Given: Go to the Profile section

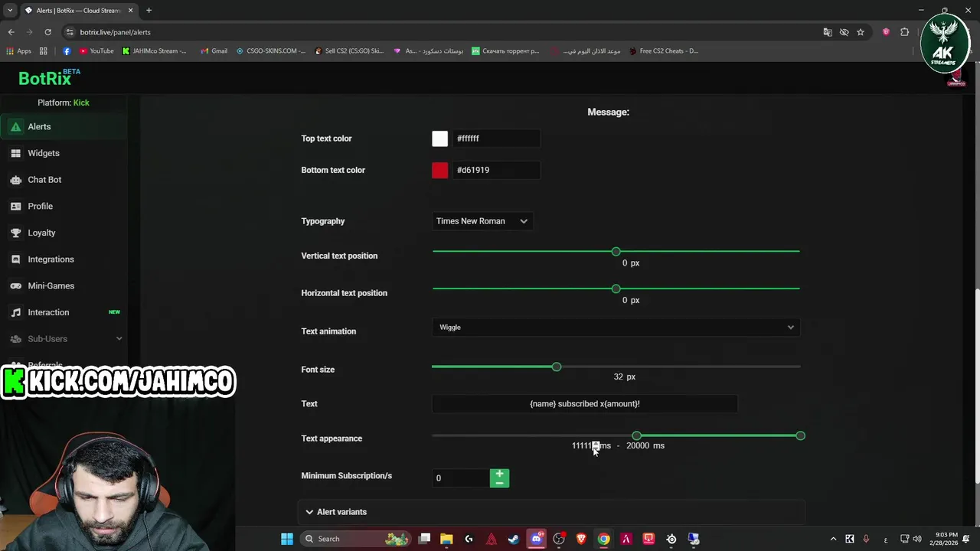Looking at the screenshot, I should pos(64,207).
